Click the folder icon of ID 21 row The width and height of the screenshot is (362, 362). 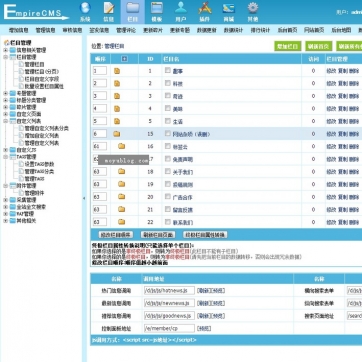122,209
